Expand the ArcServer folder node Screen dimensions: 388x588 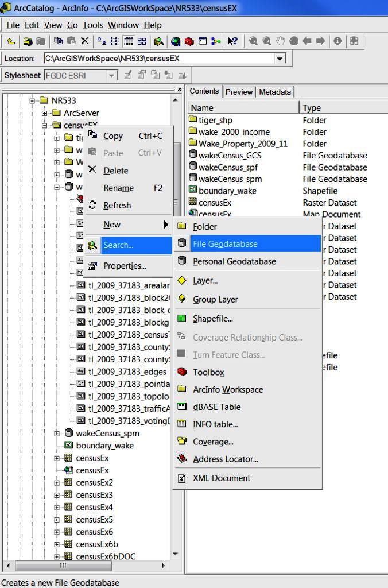(45, 113)
